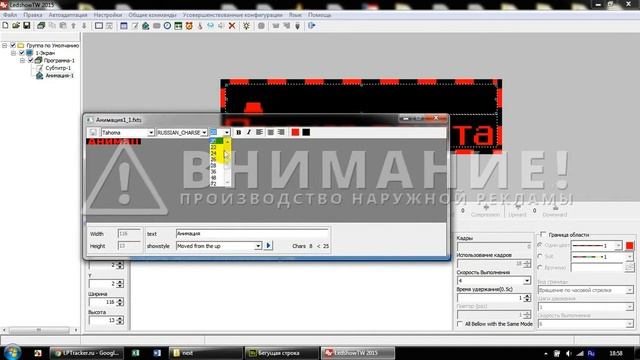Screen dimensions: 640x360
Task: Increase the Ширина value with spinner
Action: [120, 300]
